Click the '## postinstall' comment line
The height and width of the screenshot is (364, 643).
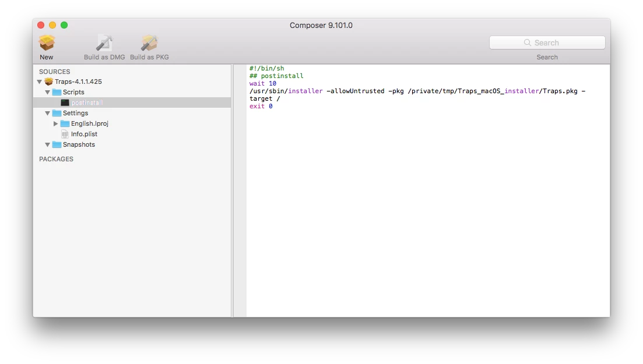(276, 76)
